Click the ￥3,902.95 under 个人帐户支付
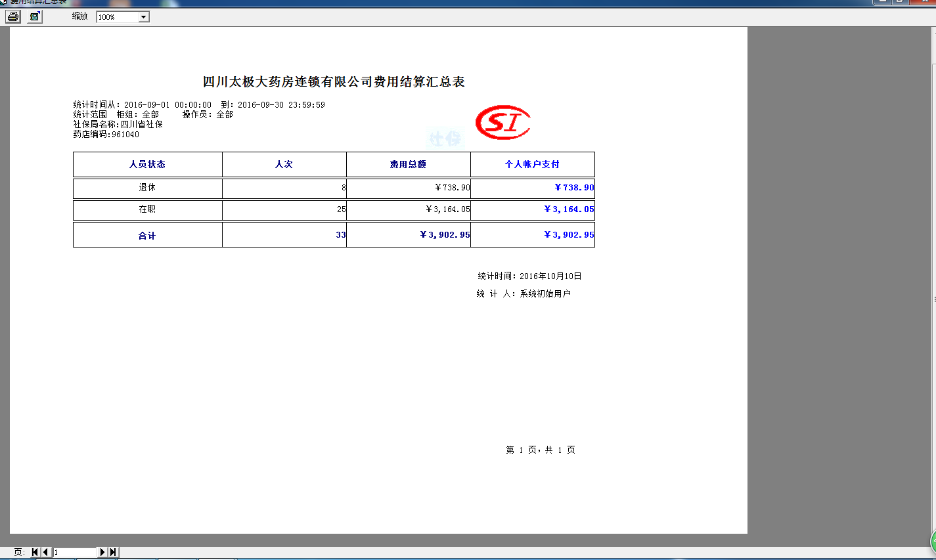The height and width of the screenshot is (560, 936). click(533, 235)
